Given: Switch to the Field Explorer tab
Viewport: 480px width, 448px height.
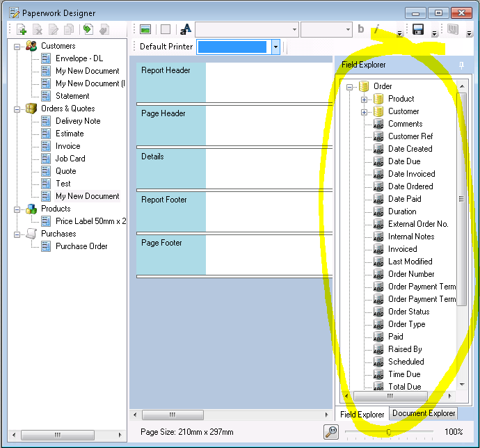Looking at the screenshot, I should point(362,414).
